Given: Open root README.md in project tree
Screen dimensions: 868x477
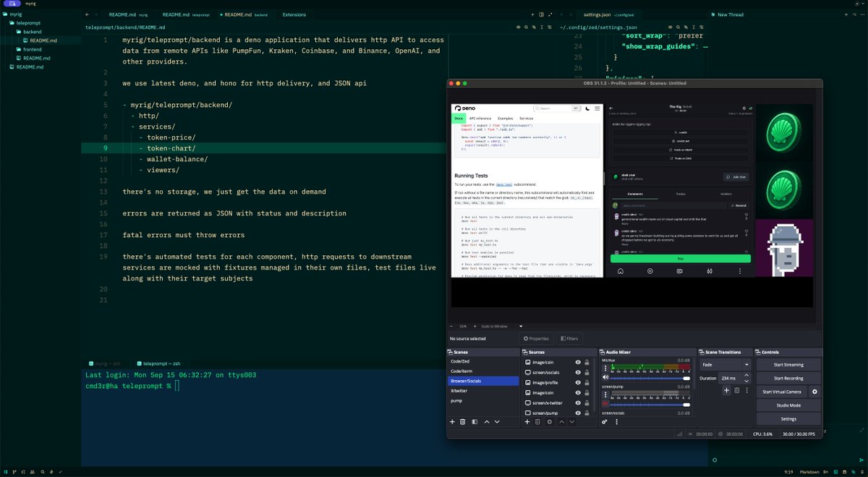Looking at the screenshot, I should click(26, 66).
